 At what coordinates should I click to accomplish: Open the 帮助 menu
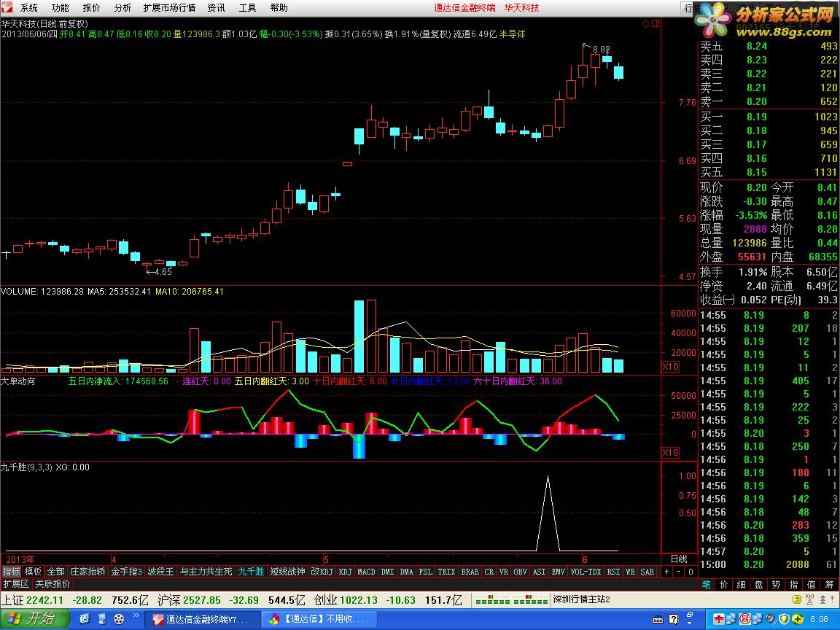(279, 7)
